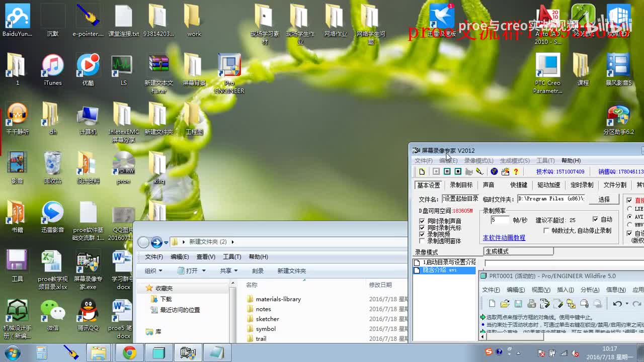
Task: Switch to 定时录制 tab
Action: point(582,185)
